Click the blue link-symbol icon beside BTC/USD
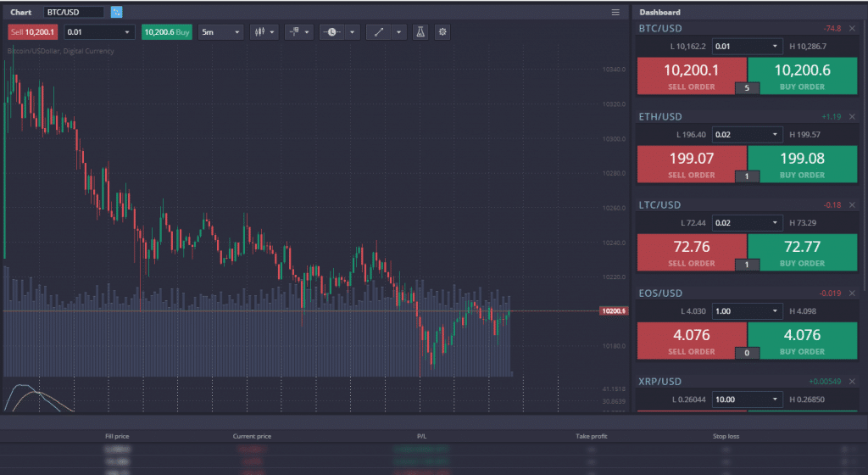The height and width of the screenshot is (475, 868). click(116, 12)
